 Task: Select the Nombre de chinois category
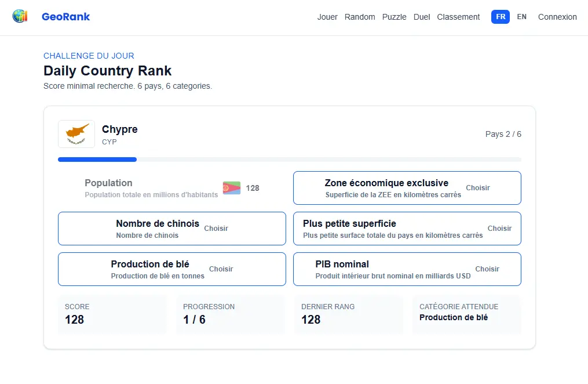[x=171, y=228]
